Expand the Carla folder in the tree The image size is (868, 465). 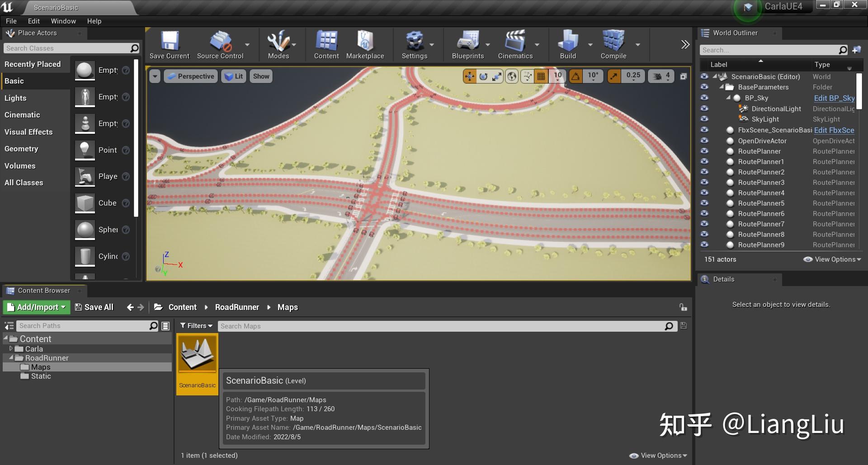11,348
